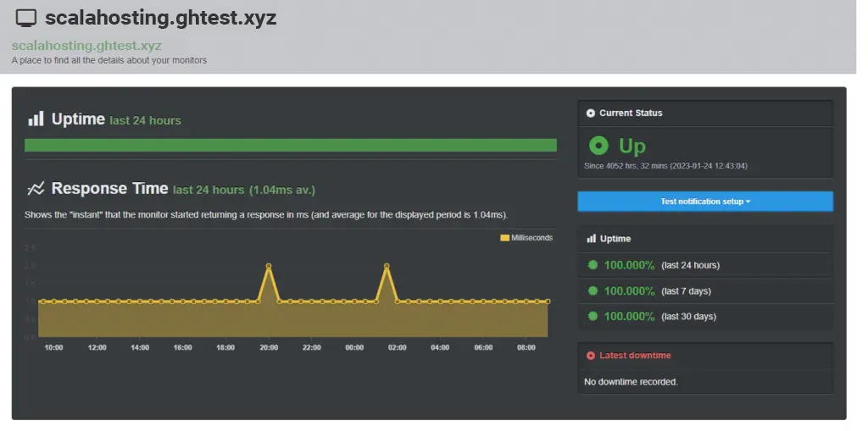Click green badge icon for last 24 hours uptime
This screenshot has width=868, height=431.
coord(593,265)
